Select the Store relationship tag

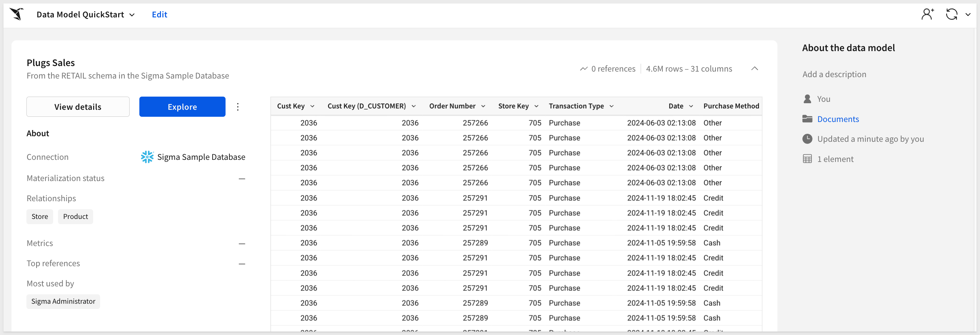coord(40,217)
